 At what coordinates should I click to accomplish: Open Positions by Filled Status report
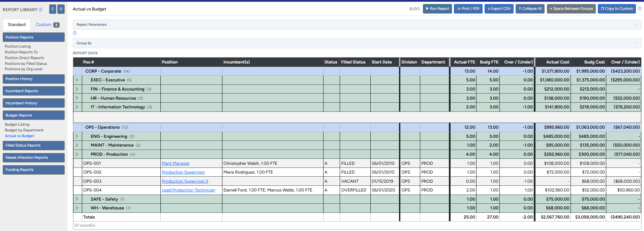click(26, 64)
